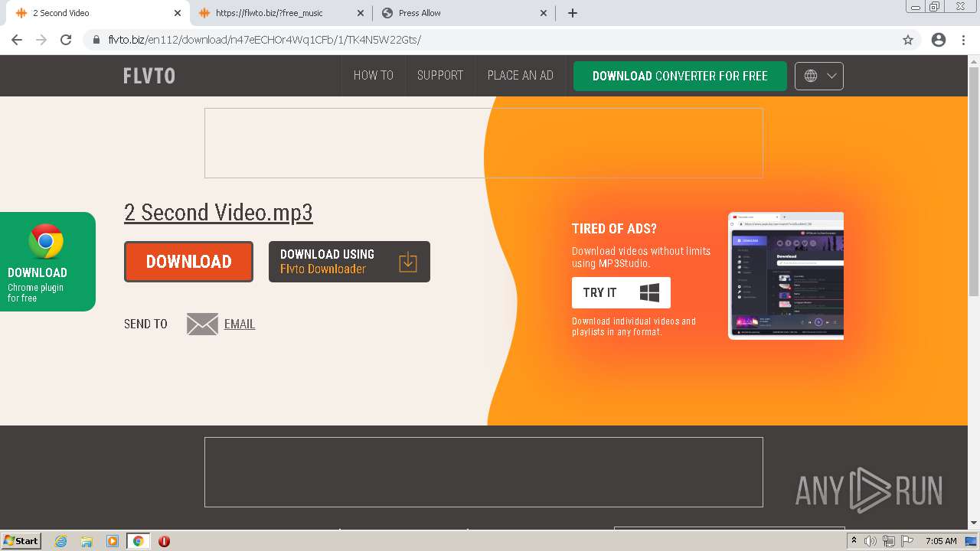Image resolution: width=980 pixels, height=551 pixels.
Task: Open the Action Center flag icon
Action: tap(906, 541)
